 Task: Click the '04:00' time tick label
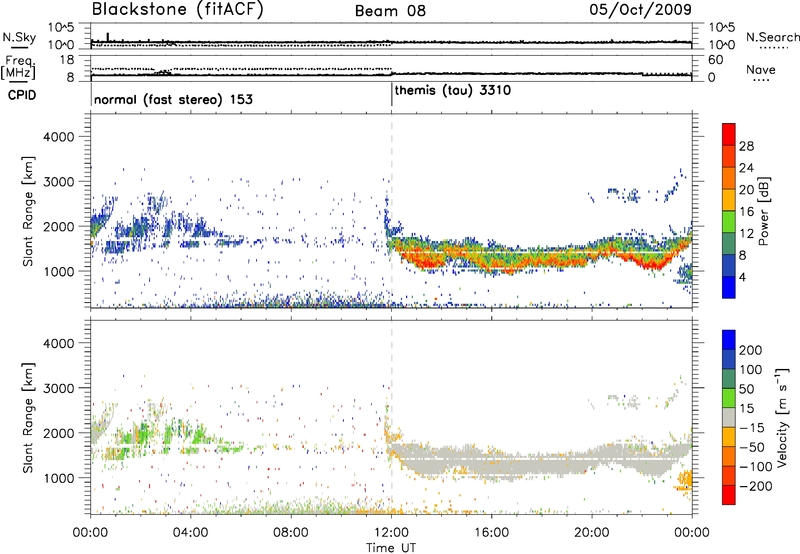(x=190, y=533)
